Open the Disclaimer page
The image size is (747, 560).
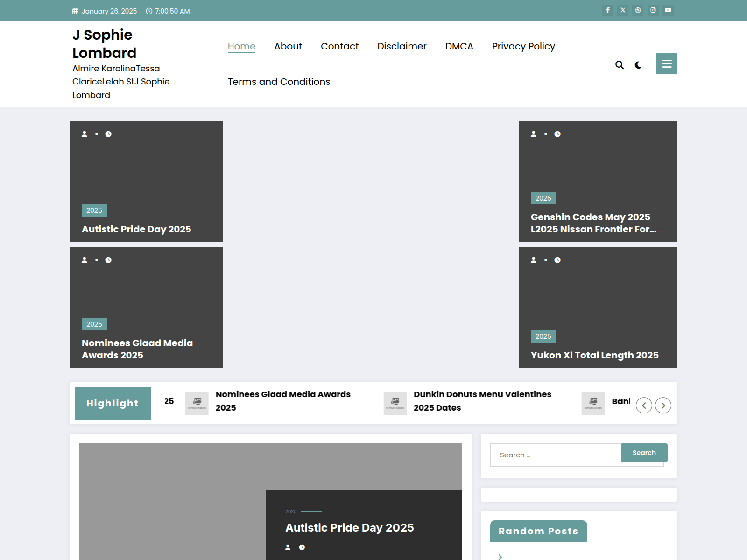click(x=402, y=46)
